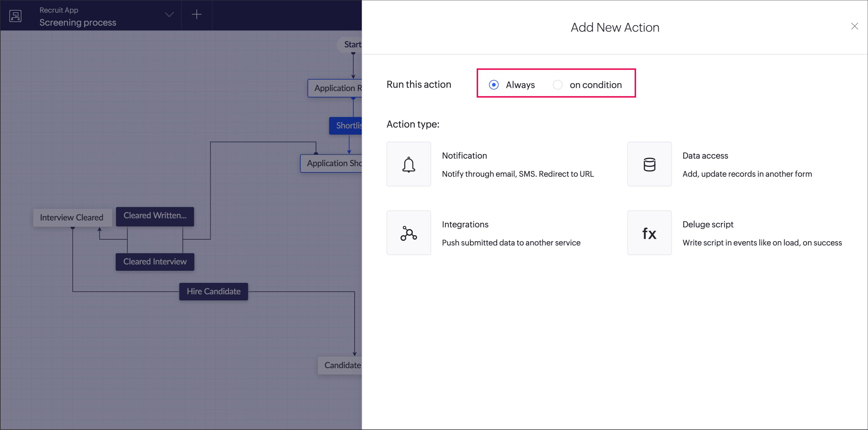Click the Data access title text
The width and height of the screenshot is (868, 430).
(x=705, y=155)
